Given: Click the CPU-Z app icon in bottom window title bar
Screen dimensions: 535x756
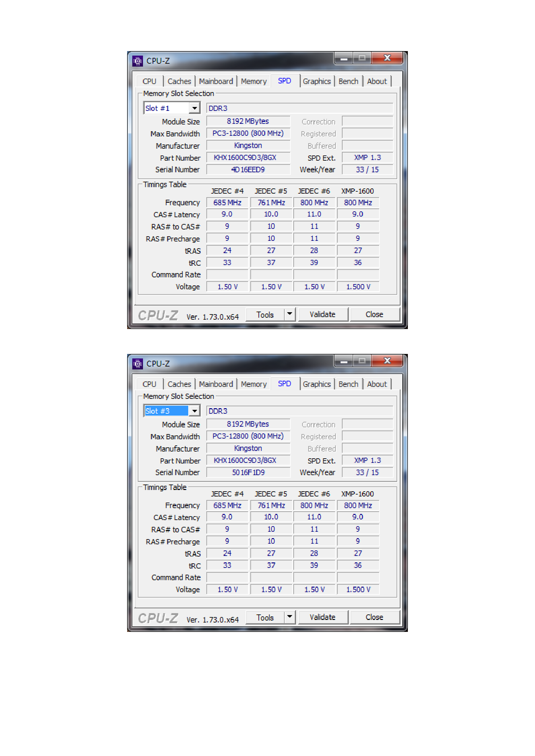Looking at the screenshot, I should [x=137, y=364].
